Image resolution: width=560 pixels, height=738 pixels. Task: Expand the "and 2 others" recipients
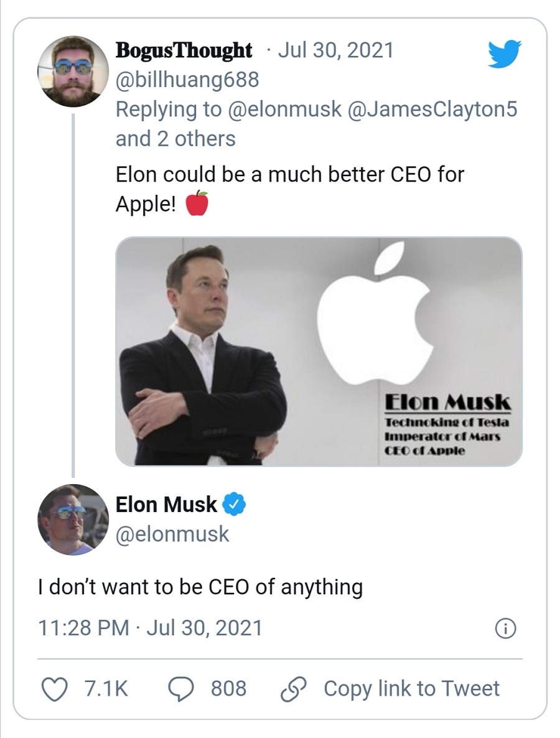175,139
